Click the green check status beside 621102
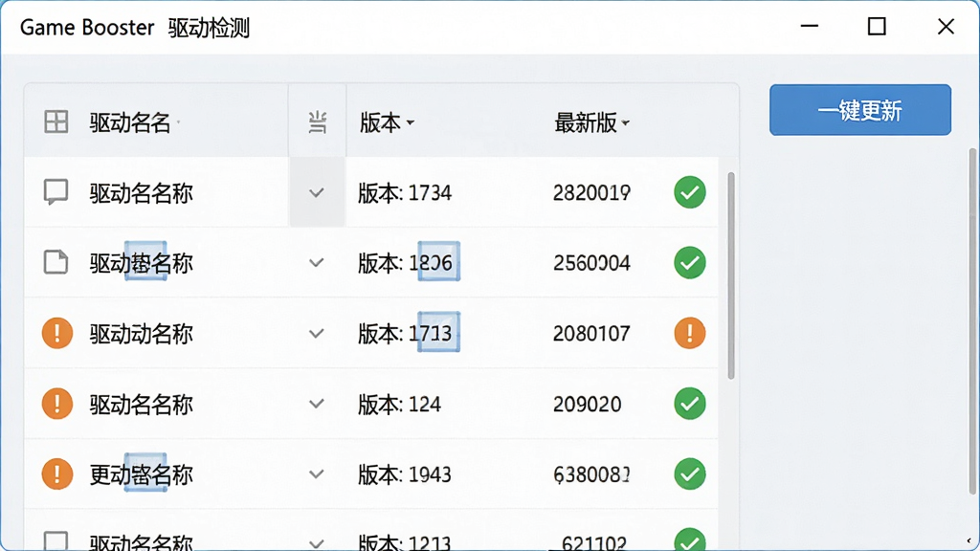Screen dimensions: 980x551 click(x=690, y=540)
